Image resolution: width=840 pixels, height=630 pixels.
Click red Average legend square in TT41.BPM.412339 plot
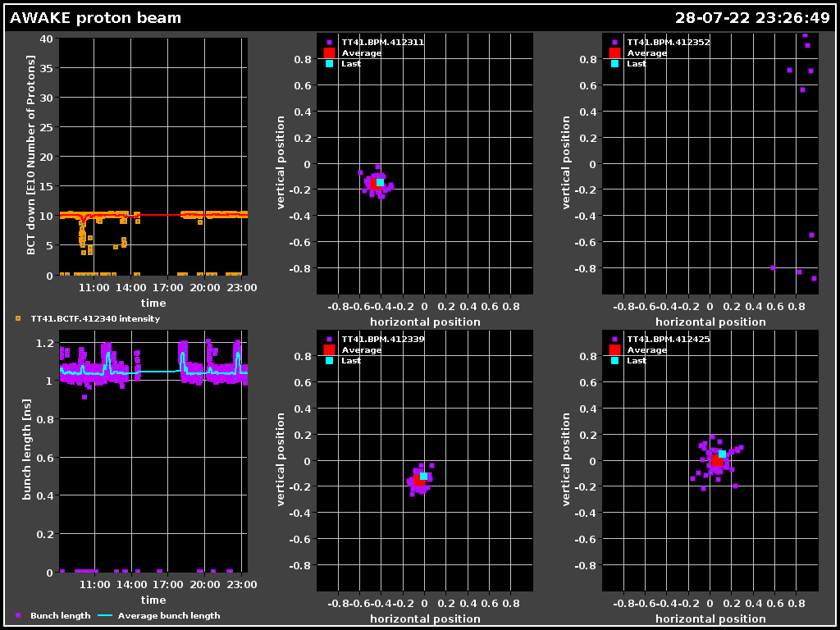[x=329, y=349]
